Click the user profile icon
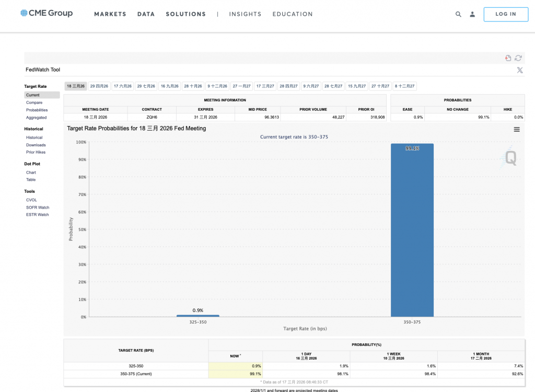Viewport: 535px width, 392px height. click(472, 15)
